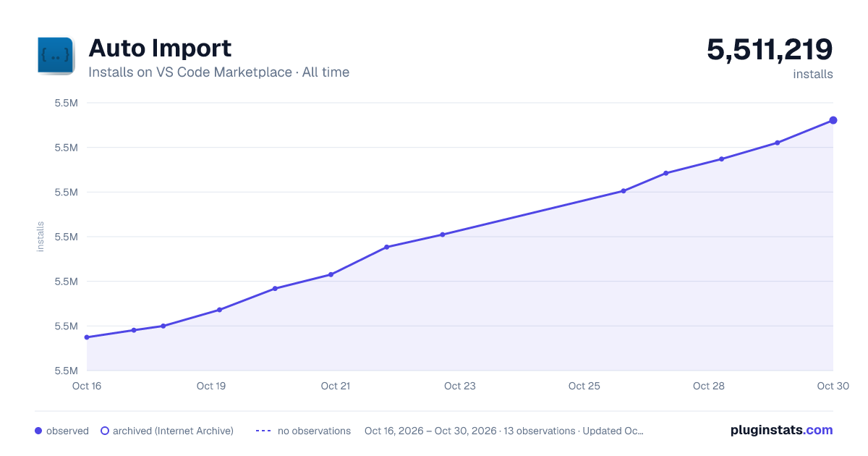This screenshot has height=456, width=868.
Task: Select the first data point at Oct 16
Action: click(x=87, y=337)
